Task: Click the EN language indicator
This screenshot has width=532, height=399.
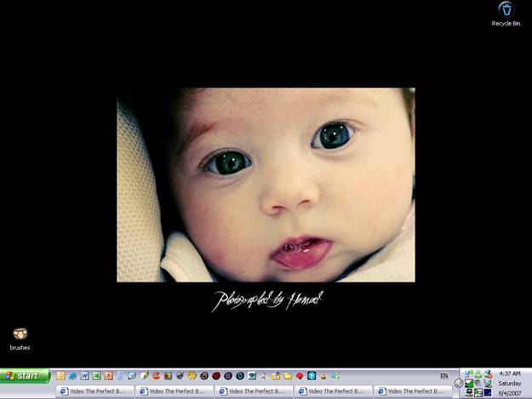Action: tap(443, 376)
